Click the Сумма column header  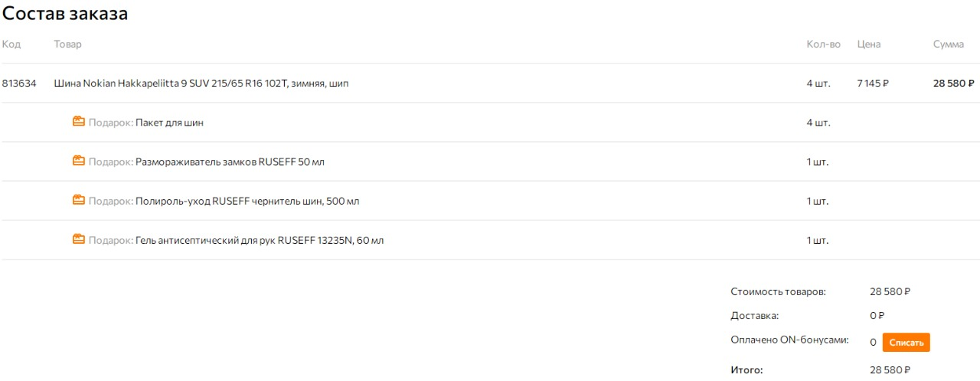coord(948,44)
